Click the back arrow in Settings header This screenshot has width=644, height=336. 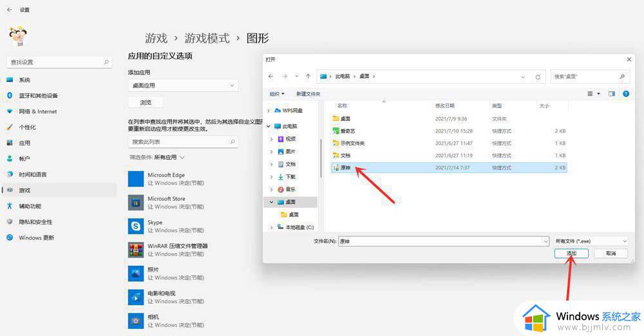pyautogui.click(x=10, y=10)
